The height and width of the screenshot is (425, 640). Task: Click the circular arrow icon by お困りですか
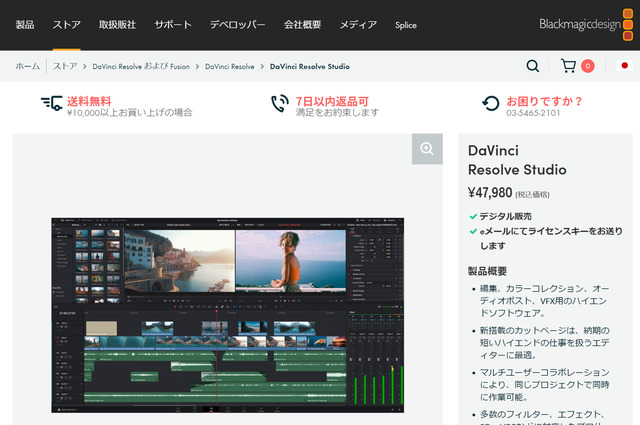(491, 103)
